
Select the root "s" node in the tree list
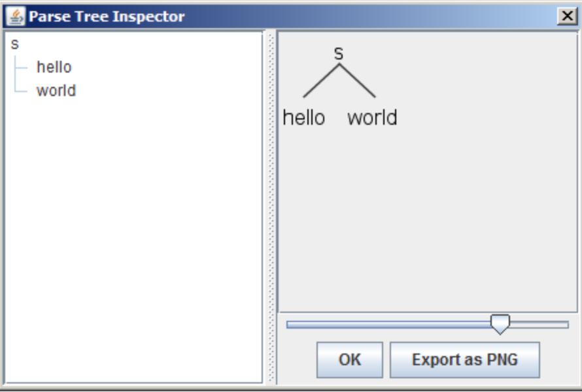(x=15, y=44)
